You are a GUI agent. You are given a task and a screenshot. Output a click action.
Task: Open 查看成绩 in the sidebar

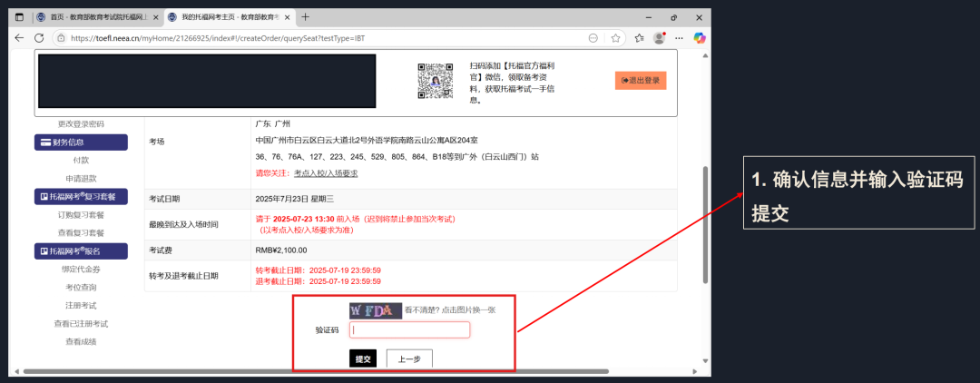(82, 342)
